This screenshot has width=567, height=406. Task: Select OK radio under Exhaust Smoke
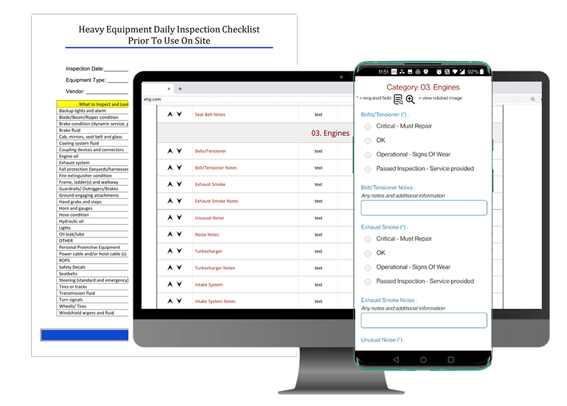pos(368,253)
